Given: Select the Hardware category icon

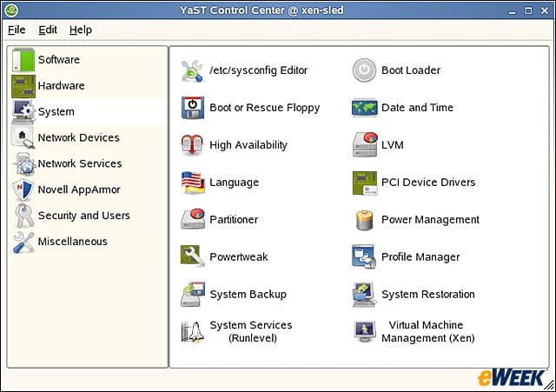Looking at the screenshot, I should tap(23, 86).
